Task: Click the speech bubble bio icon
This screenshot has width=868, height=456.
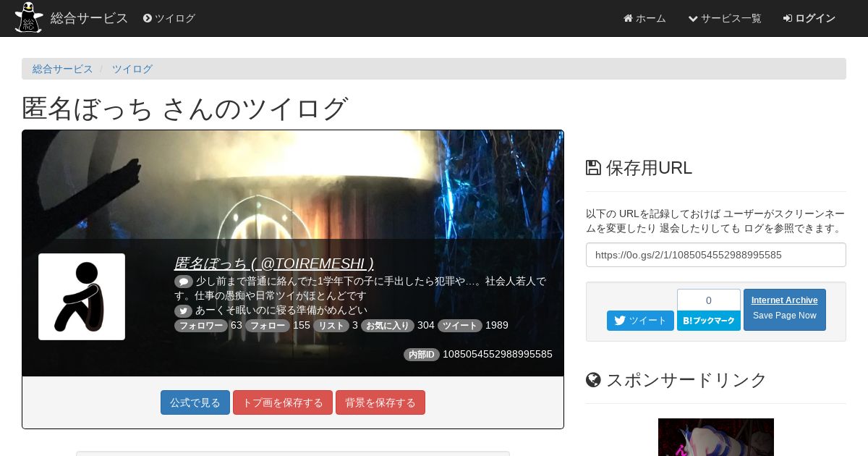Action: 184,282
